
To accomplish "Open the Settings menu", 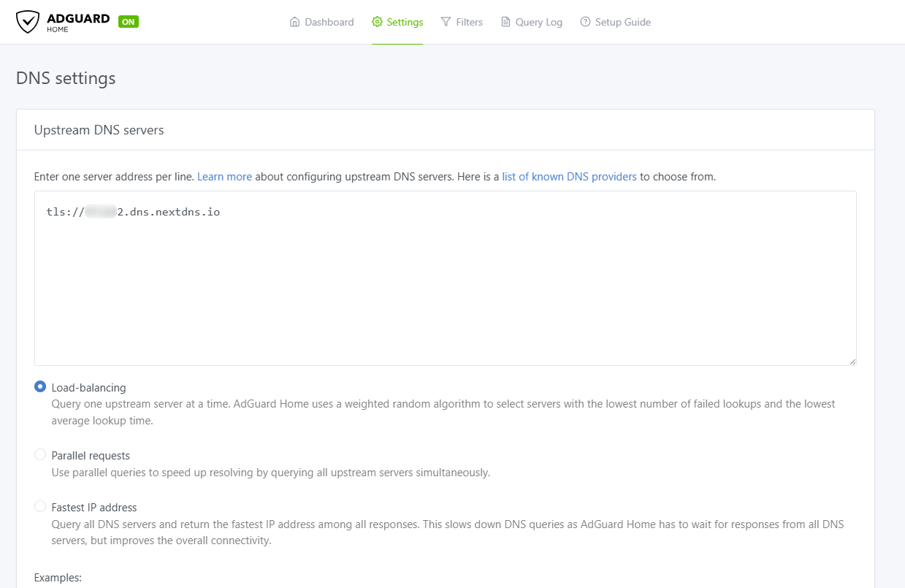I will click(x=397, y=22).
